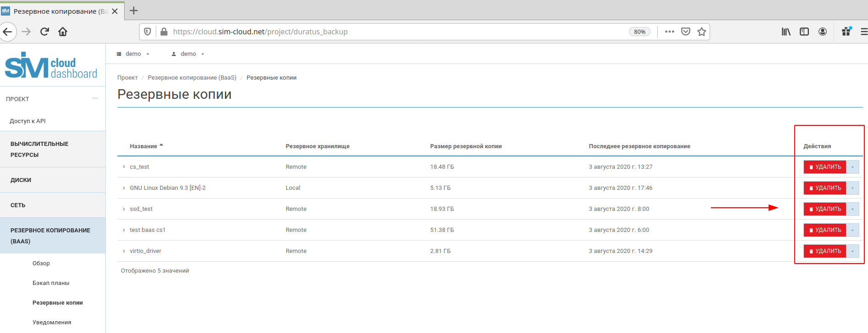Go to browser home page icon
The width and height of the screenshot is (868, 333).
point(63,32)
